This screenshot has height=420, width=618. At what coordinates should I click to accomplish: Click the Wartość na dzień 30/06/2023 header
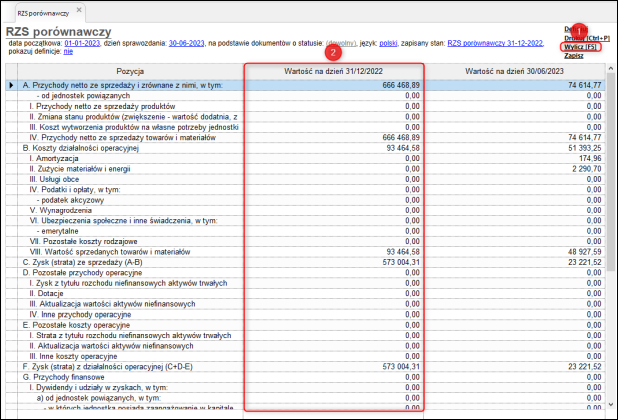[x=514, y=71]
